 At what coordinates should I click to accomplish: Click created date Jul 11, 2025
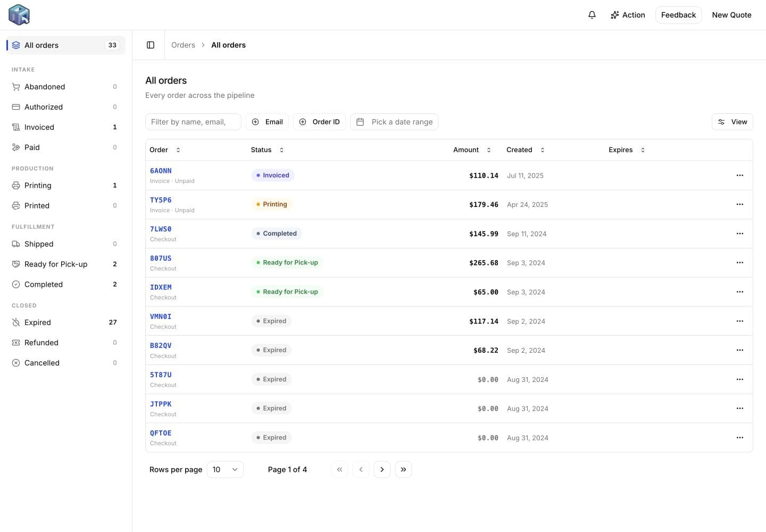click(525, 176)
